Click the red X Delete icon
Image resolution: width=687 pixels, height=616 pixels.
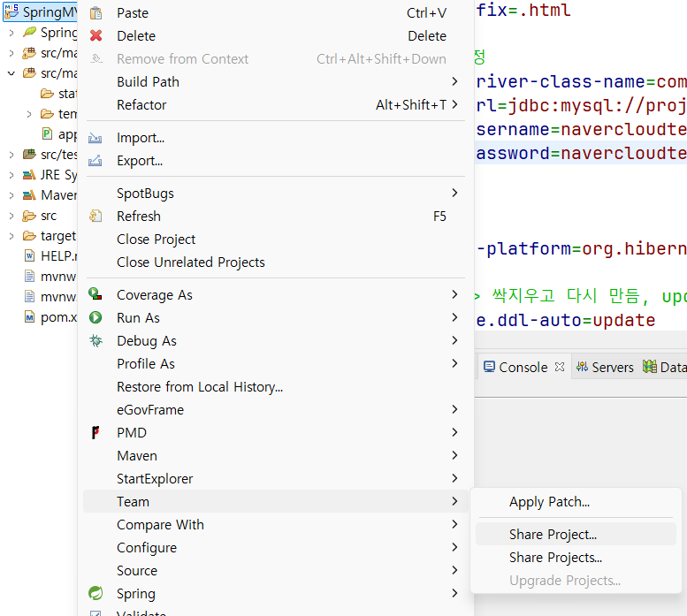tap(96, 36)
